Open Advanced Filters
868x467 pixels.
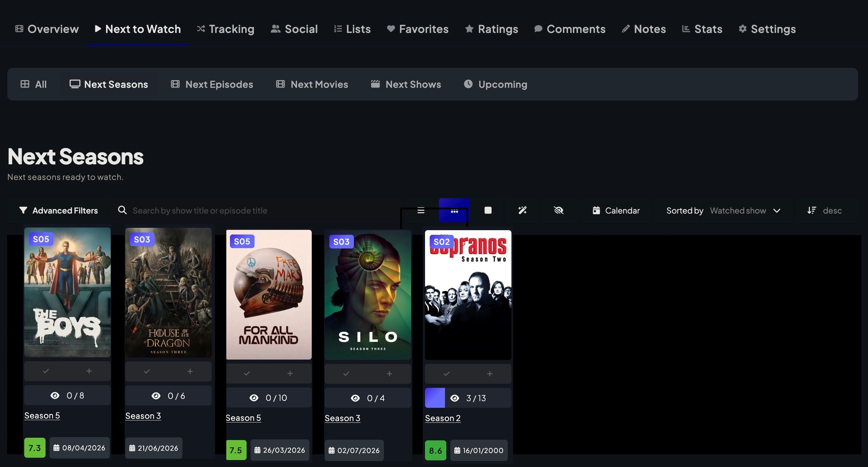click(58, 211)
